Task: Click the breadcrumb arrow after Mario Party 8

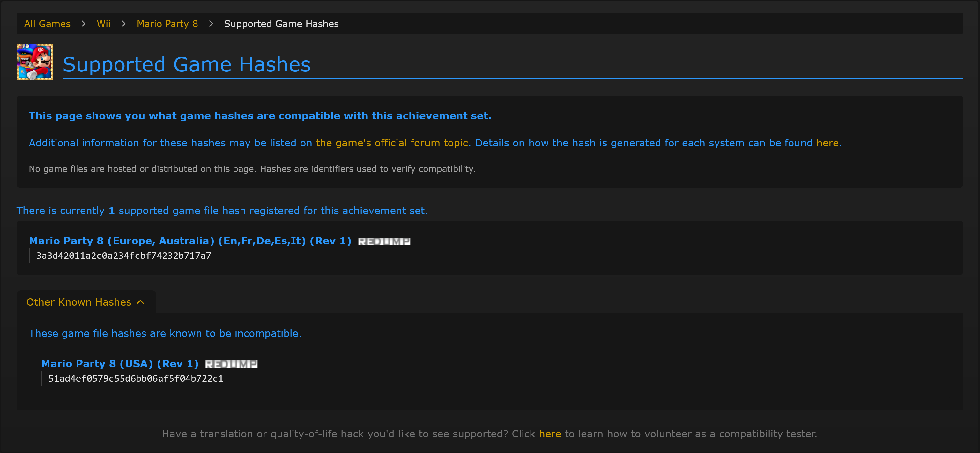Action: [211, 24]
